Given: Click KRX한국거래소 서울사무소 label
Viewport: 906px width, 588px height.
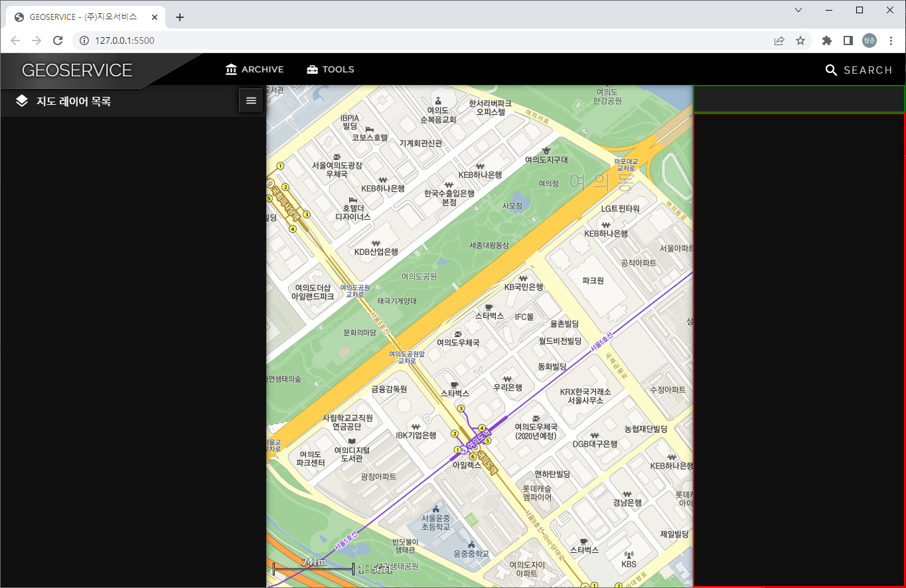Looking at the screenshot, I should [585, 396].
